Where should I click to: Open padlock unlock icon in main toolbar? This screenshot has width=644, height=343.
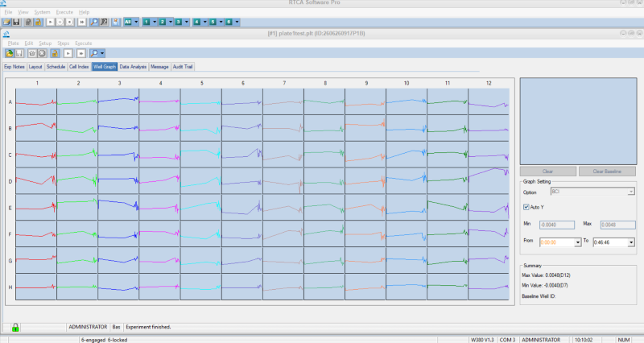click(x=38, y=23)
